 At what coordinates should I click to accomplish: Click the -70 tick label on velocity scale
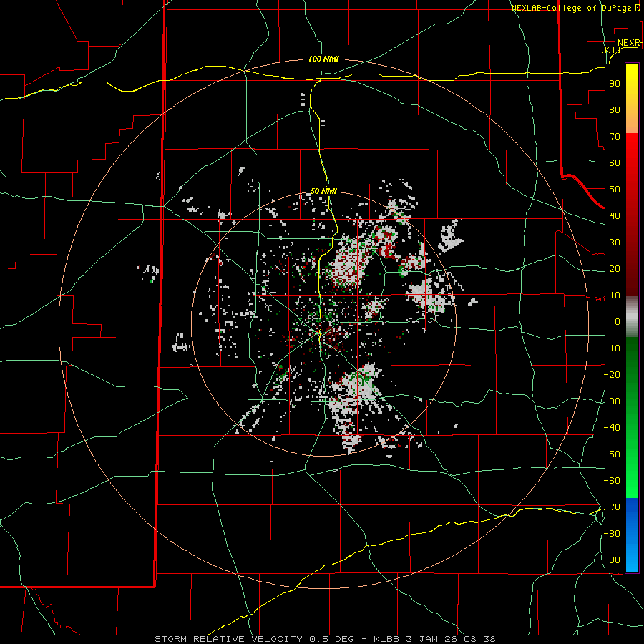coord(612,507)
